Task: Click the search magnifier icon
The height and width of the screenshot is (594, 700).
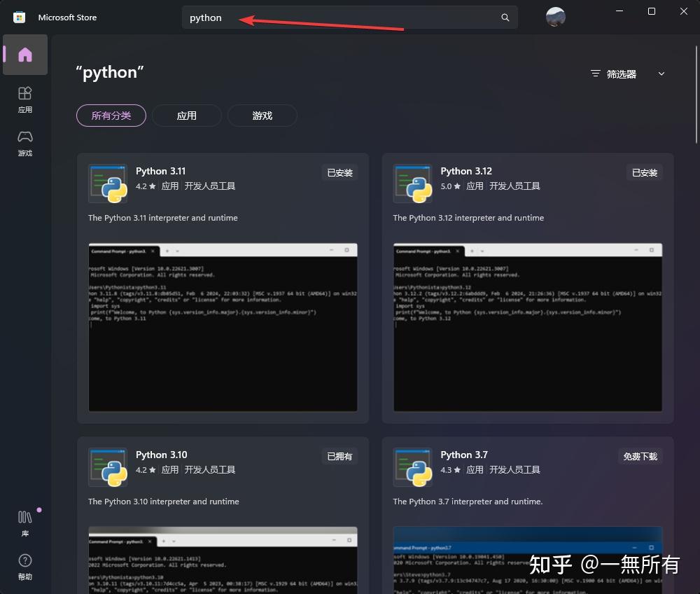Action: click(505, 17)
